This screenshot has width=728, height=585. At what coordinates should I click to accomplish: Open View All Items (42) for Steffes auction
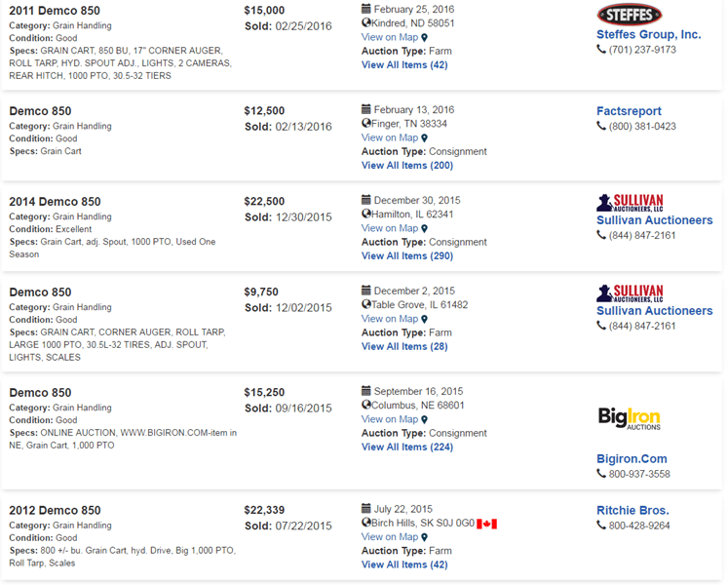404,65
